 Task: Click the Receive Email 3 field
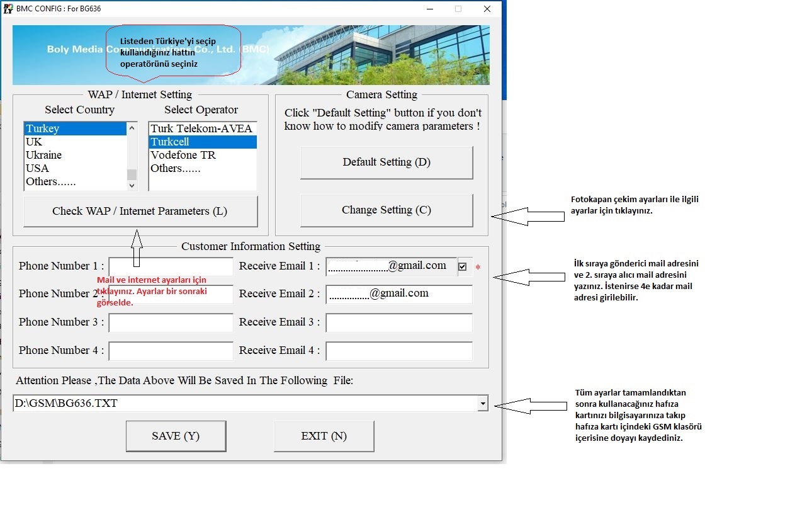(399, 323)
